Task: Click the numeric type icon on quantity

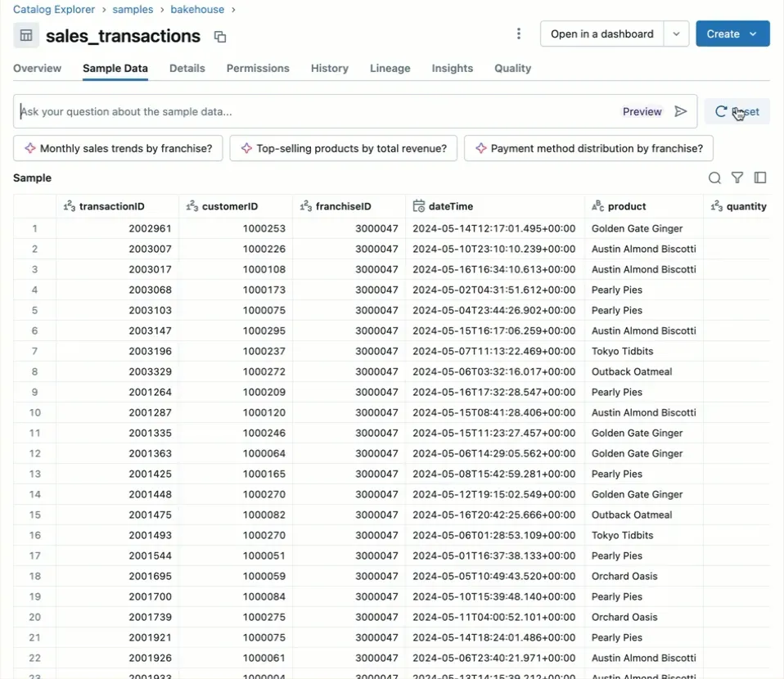Action: 717,206
